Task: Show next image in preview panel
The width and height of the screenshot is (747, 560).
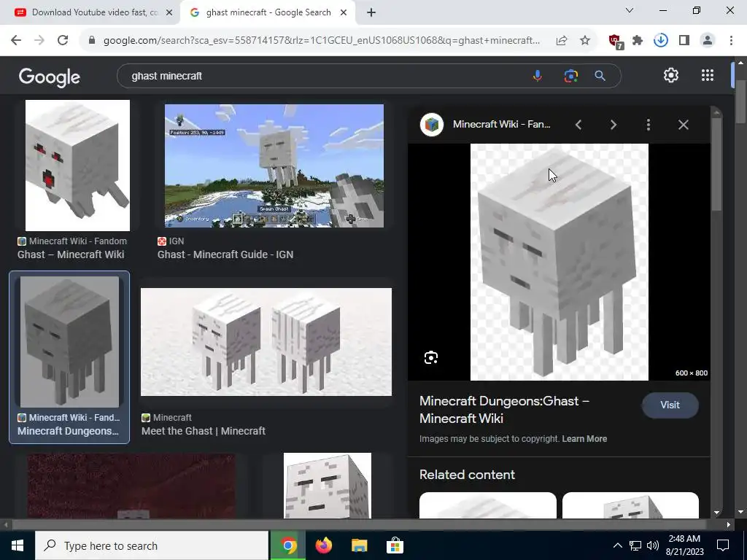Action: pyautogui.click(x=613, y=125)
